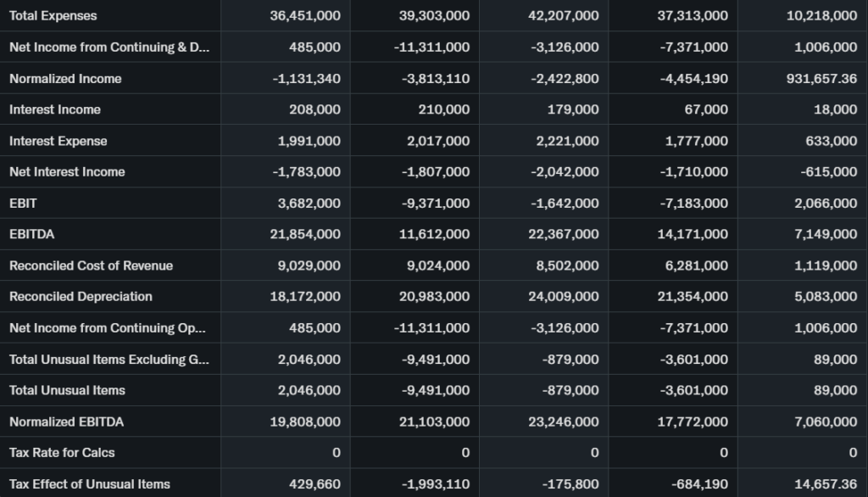868x497 pixels.
Task: Select the Tax Rate for Calcs label
Action: point(62,453)
